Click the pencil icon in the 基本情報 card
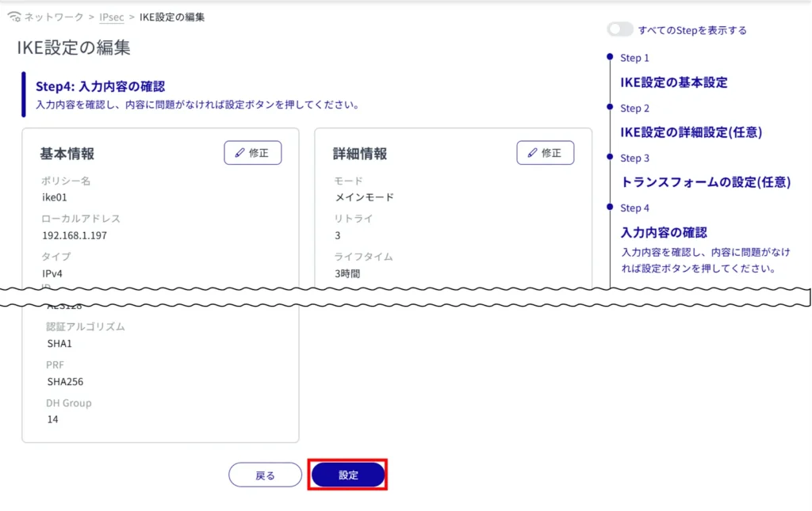Screen dimensions: 812x511 point(239,153)
